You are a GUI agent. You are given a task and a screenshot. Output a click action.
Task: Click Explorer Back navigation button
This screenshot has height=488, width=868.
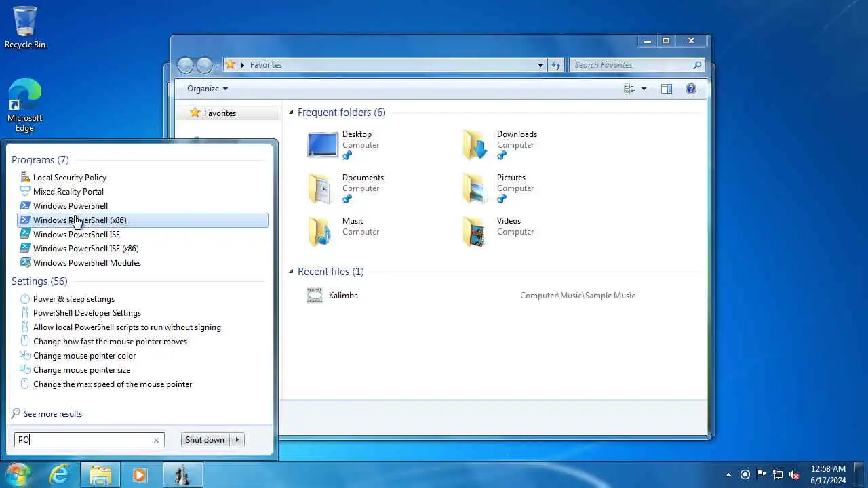[x=186, y=65]
